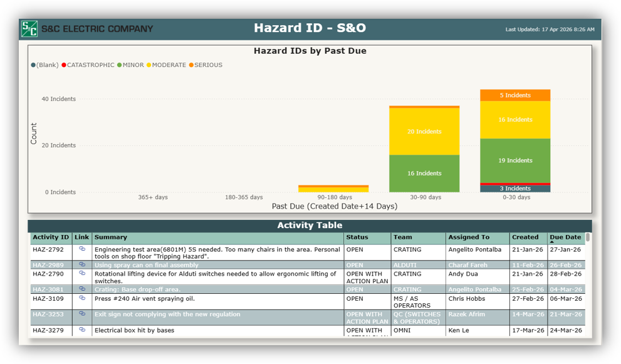The image size is (621, 364).
Task: Click the 'Last Updated' timestamp text
Action: point(550,29)
